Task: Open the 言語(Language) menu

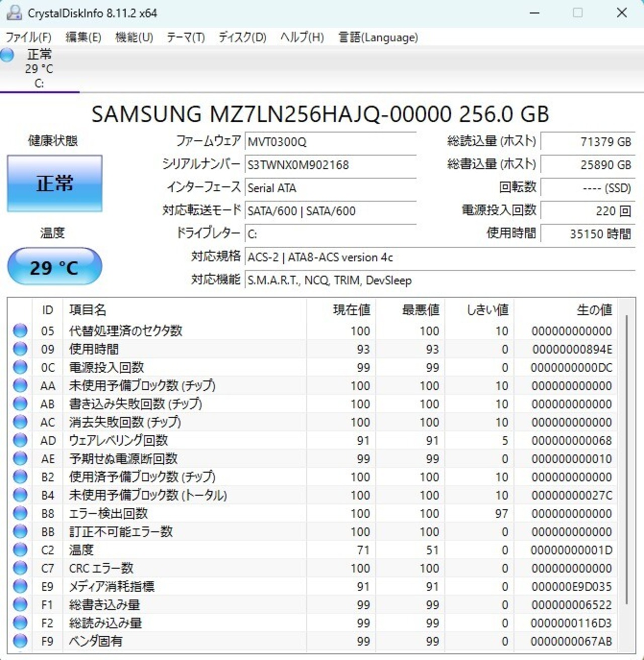Action: pos(378,37)
